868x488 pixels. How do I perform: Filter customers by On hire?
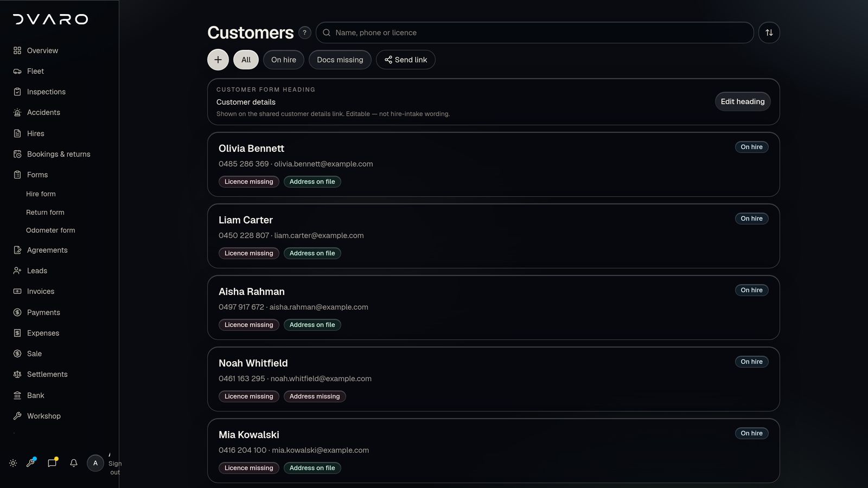click(x=284, y=60)
